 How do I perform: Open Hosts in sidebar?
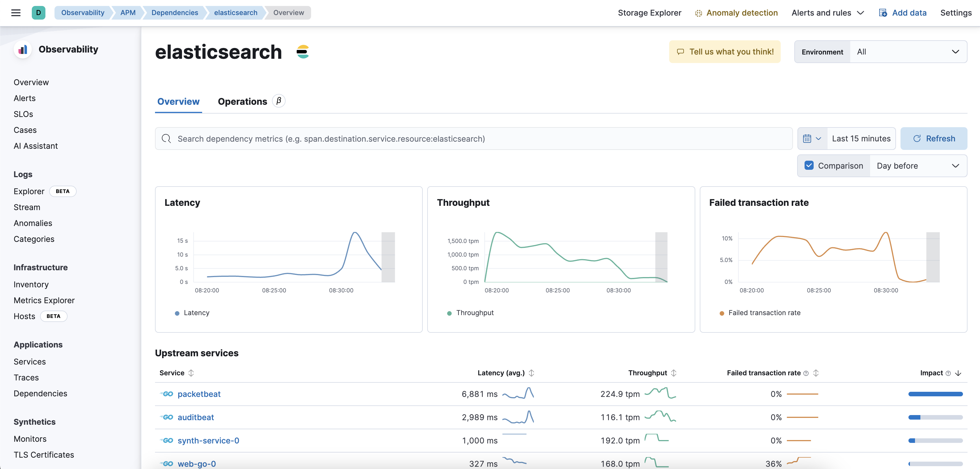pos(24,317)
